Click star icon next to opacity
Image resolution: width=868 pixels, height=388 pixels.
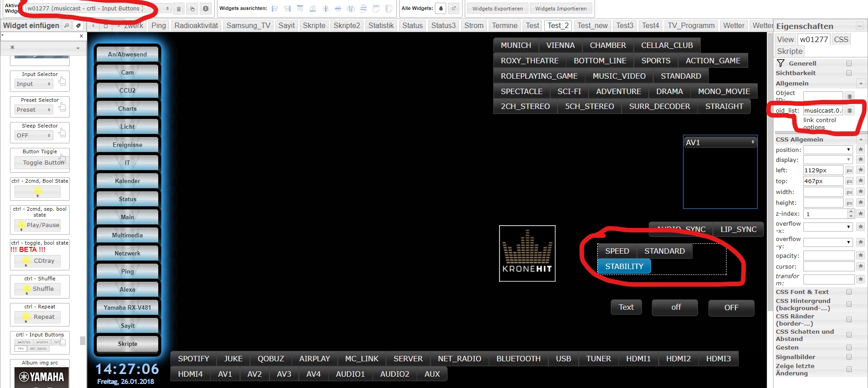point(861,256)
